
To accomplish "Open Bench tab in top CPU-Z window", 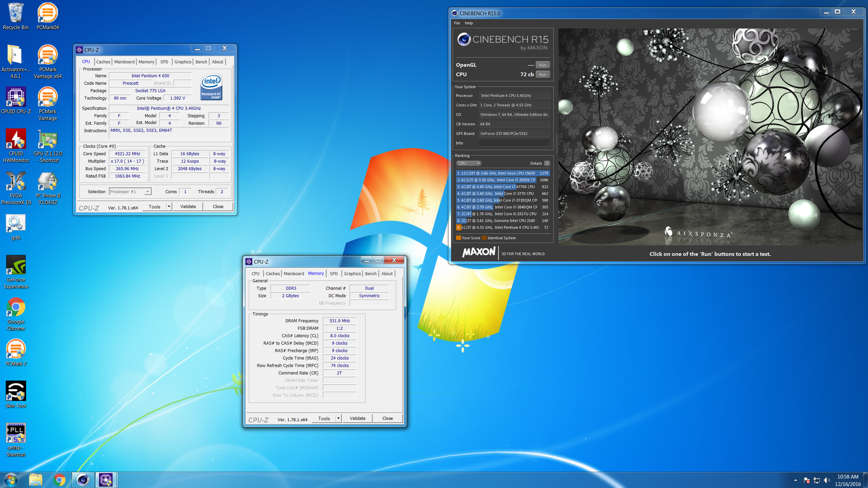I will tap(201, 62).
